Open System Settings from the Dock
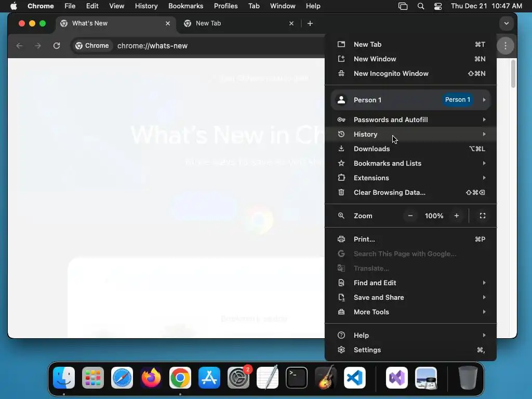This screenshot has width=532, height=399. click(238, 378)
